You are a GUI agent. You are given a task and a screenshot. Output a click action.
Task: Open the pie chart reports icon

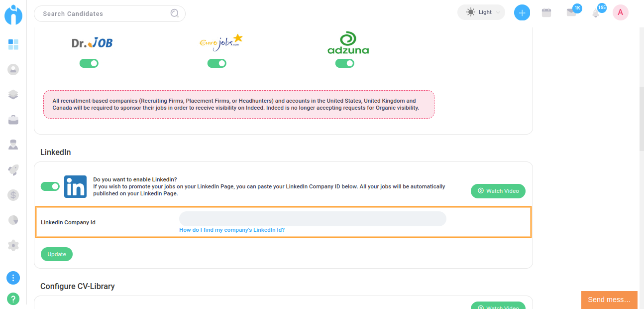click(13, 220)
